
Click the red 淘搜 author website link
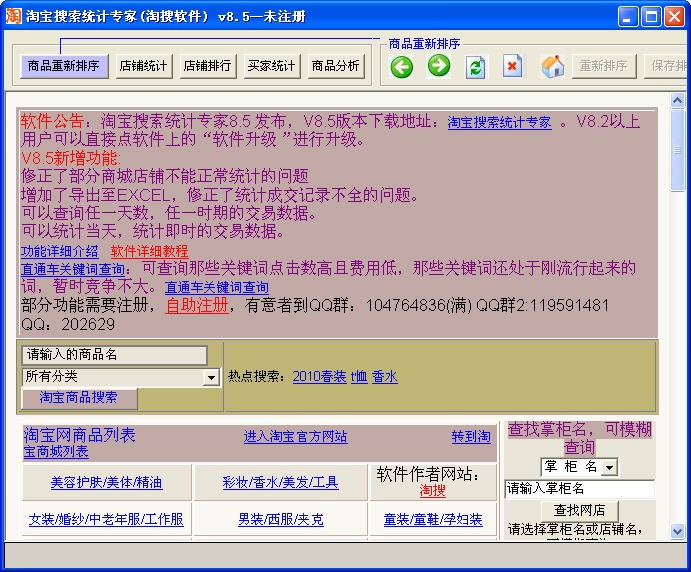click(x=433, y=490)
